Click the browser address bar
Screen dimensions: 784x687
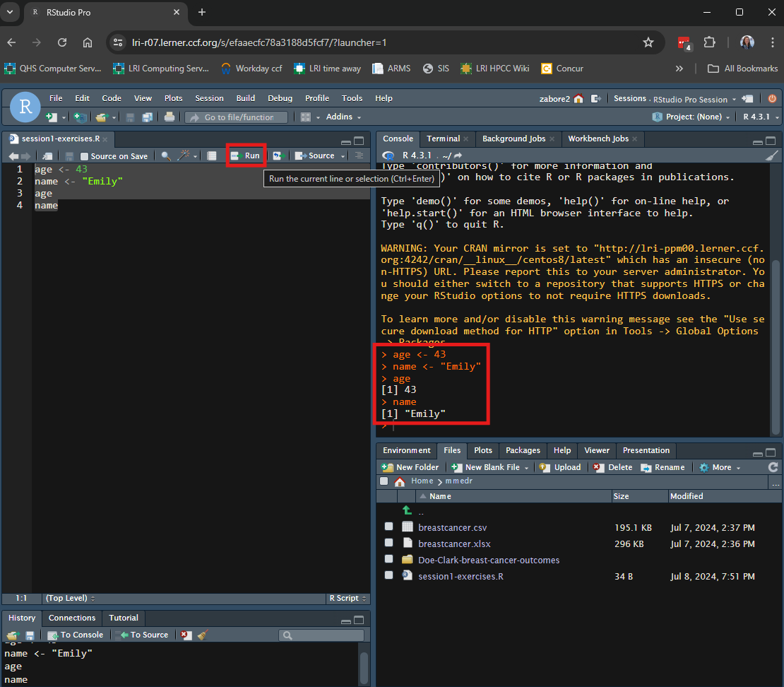(x=385, y=42)
